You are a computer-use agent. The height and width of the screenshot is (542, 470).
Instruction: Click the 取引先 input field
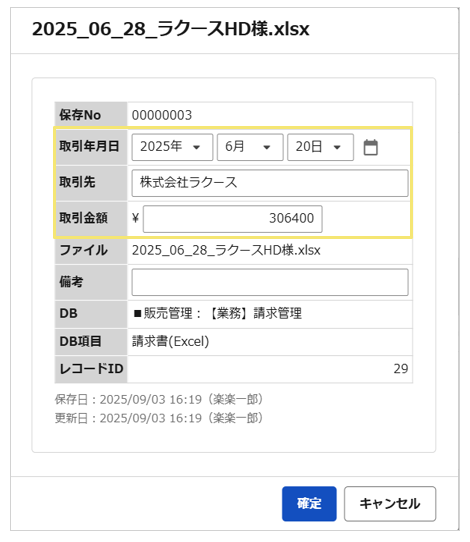click(x=270, y=183)
